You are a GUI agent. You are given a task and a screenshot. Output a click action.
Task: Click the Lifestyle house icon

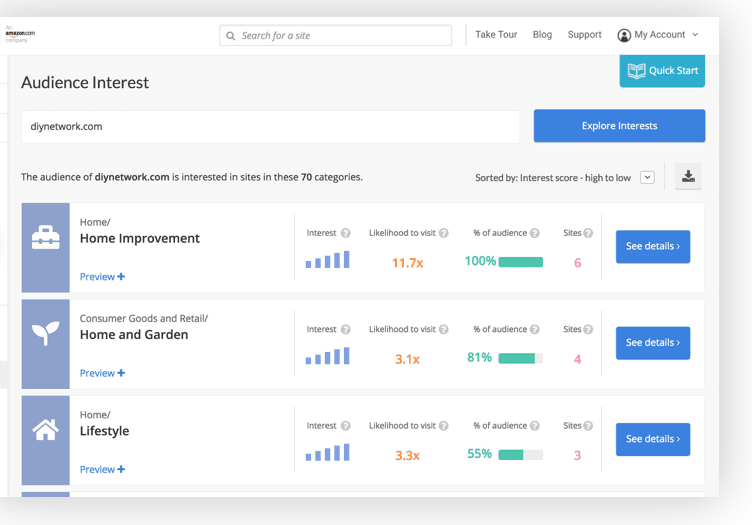click(46, 430)
